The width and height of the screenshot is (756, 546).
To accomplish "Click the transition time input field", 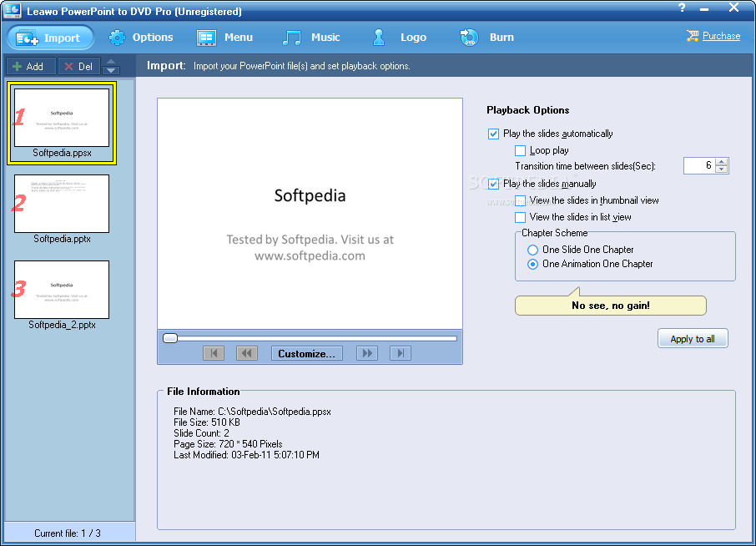I will tap(699, 165).
